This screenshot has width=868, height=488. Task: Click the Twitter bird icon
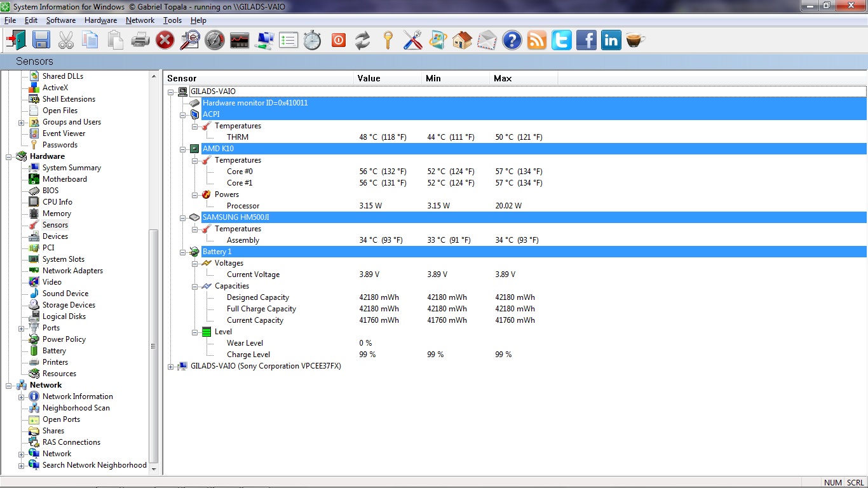click(x=562, y=41)
